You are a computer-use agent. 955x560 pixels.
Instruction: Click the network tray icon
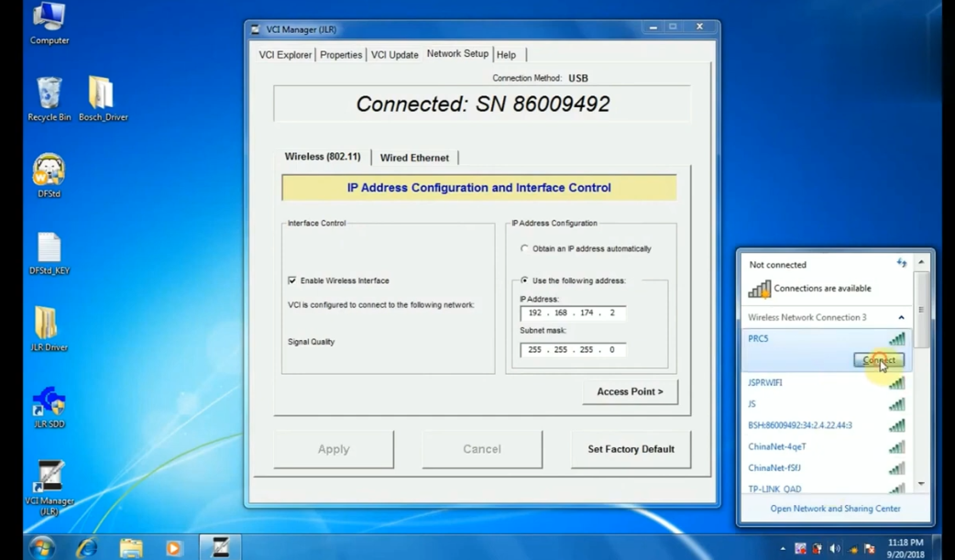852,548
